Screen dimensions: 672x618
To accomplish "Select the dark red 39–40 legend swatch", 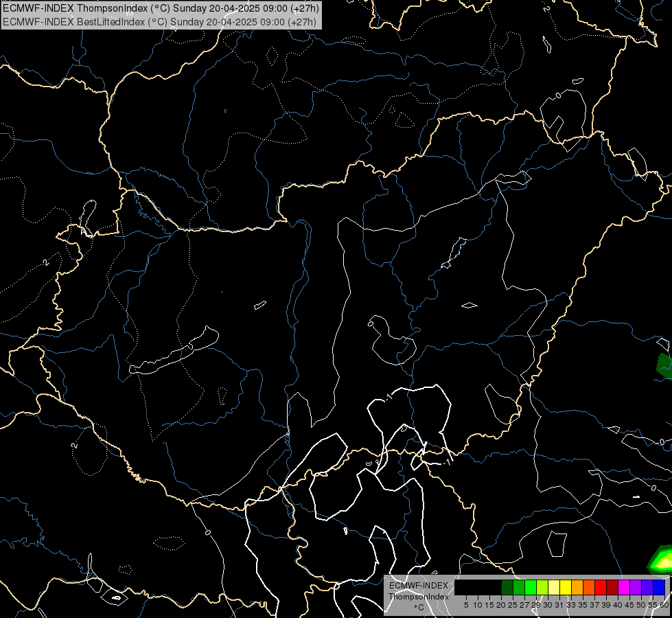I will (x=612, y=587).
